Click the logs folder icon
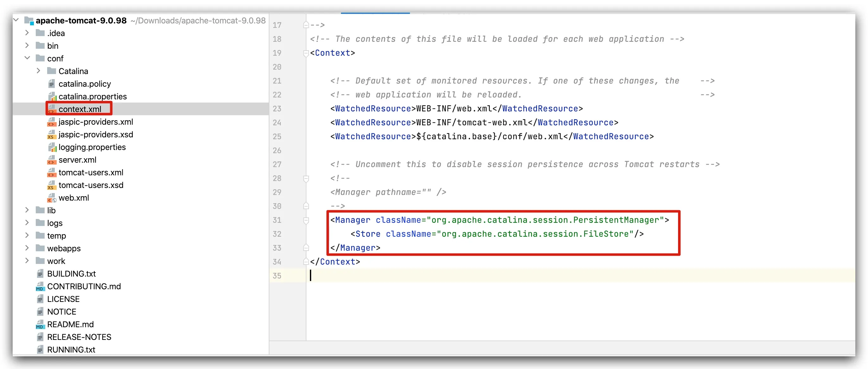868x369 pixels. coord(40,222)
